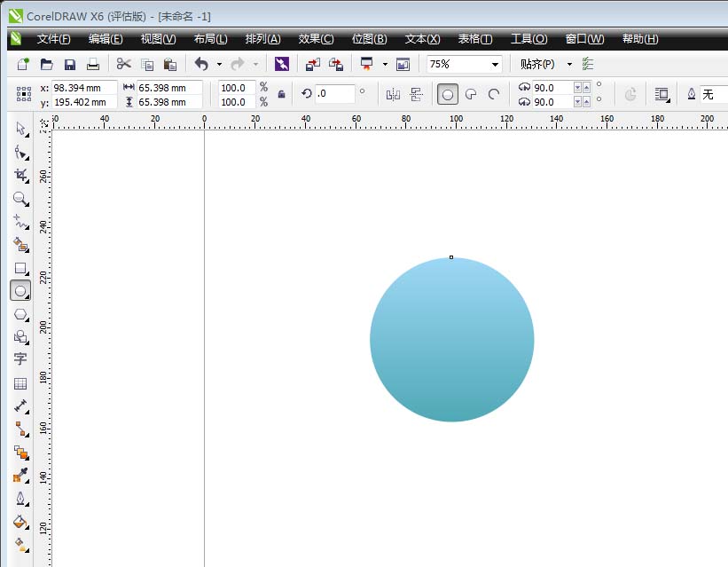
Task: Select the Polygon tool
Action: coord(20,314)
